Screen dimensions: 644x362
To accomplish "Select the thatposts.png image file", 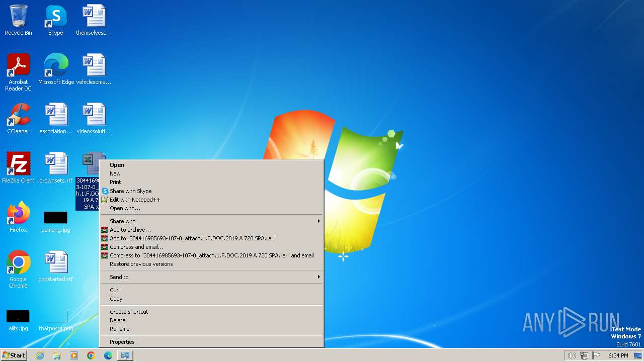I will 56,320.
